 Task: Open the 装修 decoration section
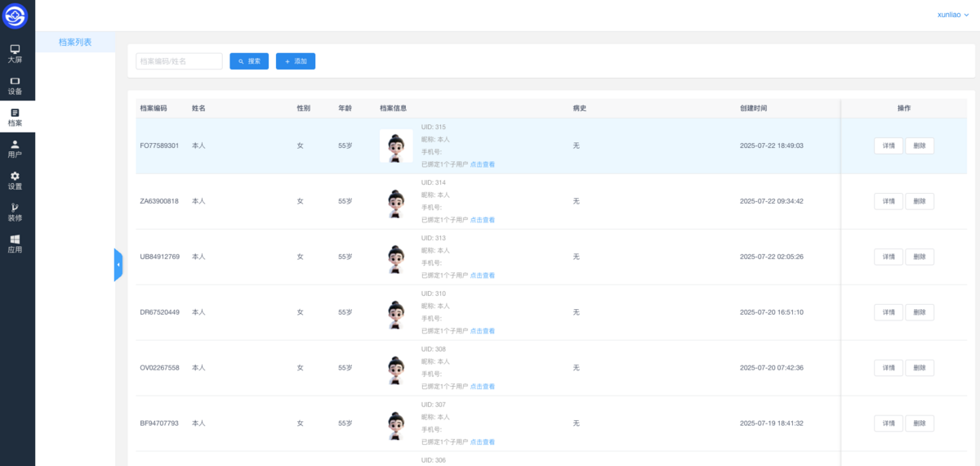tap(15, 213)
